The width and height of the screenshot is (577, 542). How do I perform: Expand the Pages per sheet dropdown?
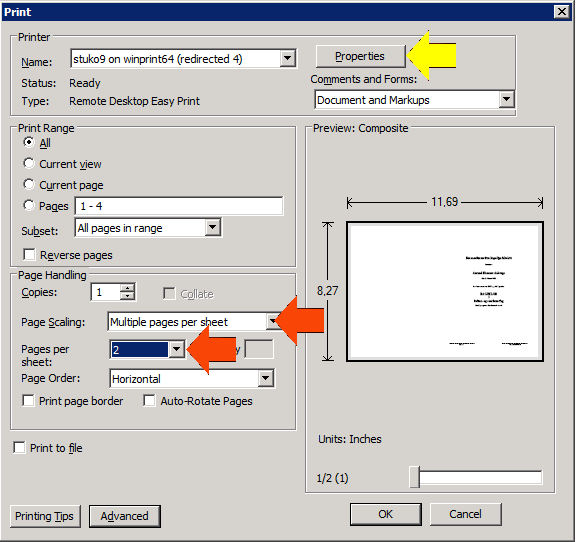[177, 349]
